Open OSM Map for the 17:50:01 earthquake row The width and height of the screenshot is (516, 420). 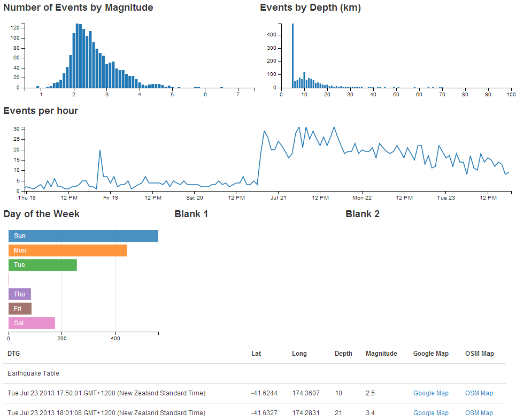pos(479,393)
